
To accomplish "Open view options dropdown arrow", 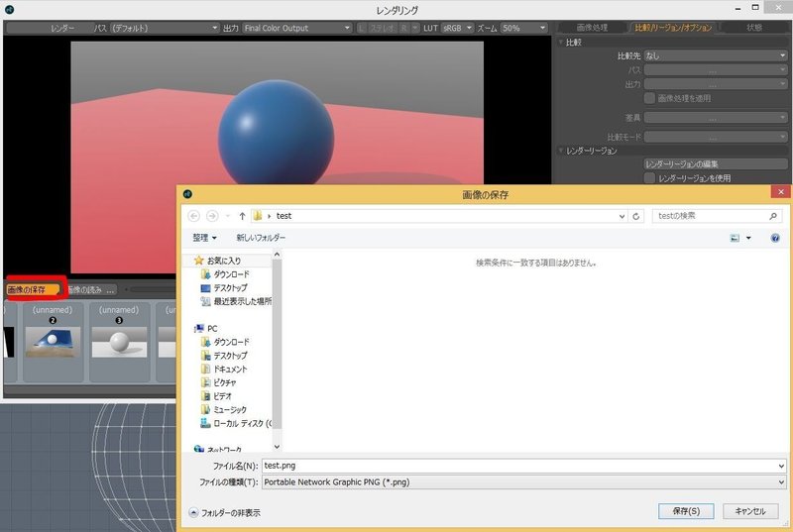I will click(x=748, y=238).
